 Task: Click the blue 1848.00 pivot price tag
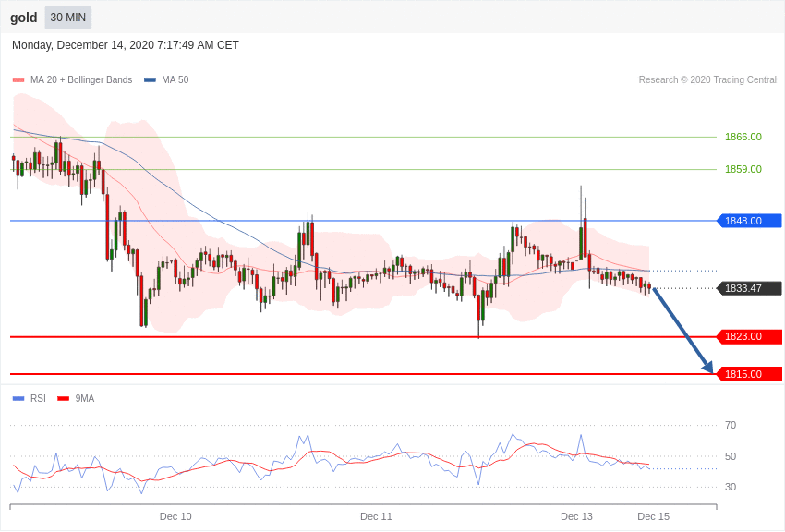tap(750, 221)
